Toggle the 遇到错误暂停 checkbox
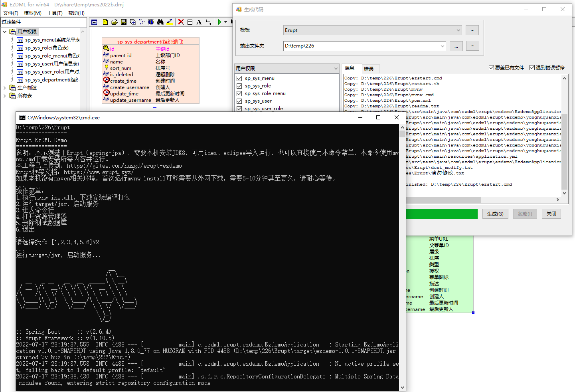Viewport: 575px width, 392px height. 532,68
